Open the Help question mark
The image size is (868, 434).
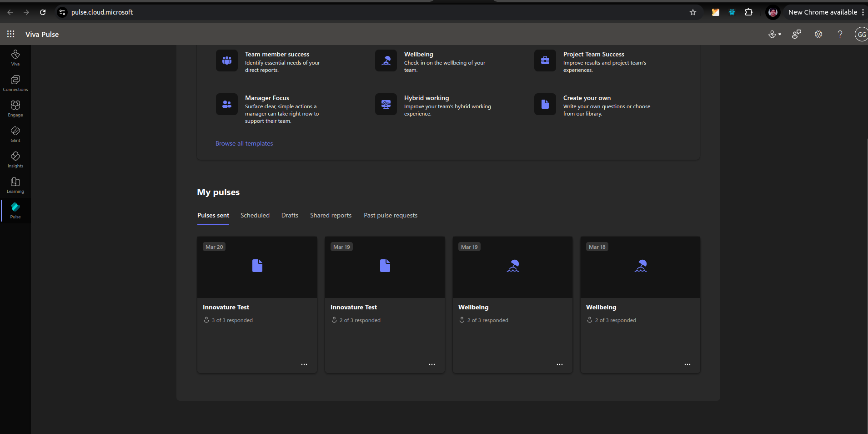tap(840, 34)
